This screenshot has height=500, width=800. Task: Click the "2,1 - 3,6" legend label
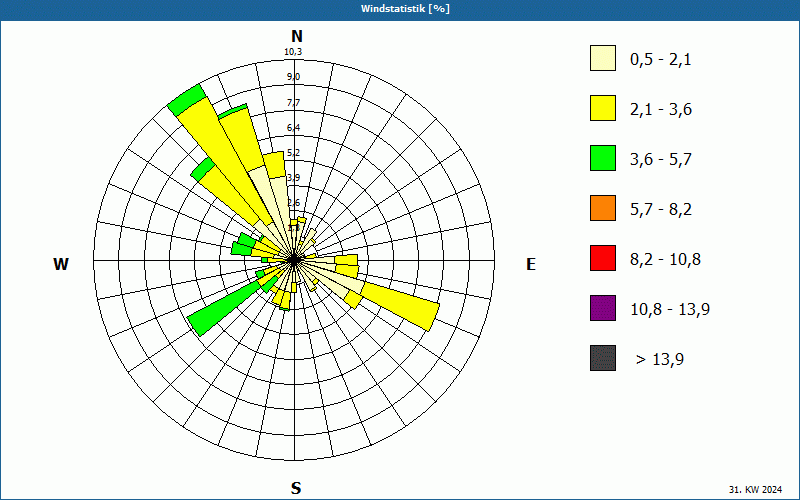[661, 110]
